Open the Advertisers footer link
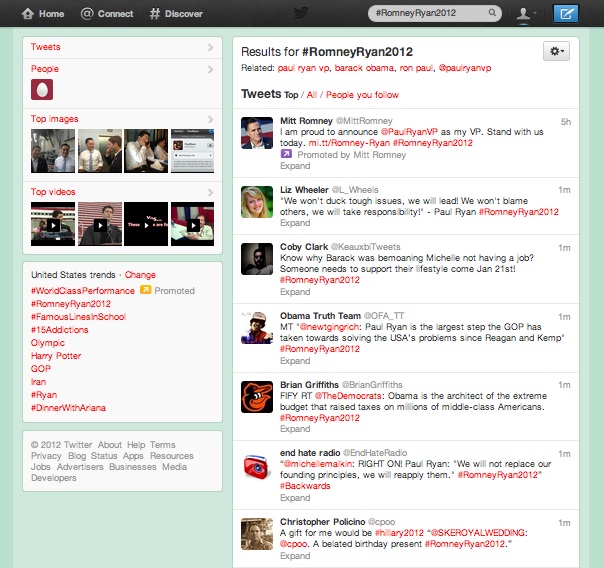The image size is (604, 568). (x=80, y=467)
